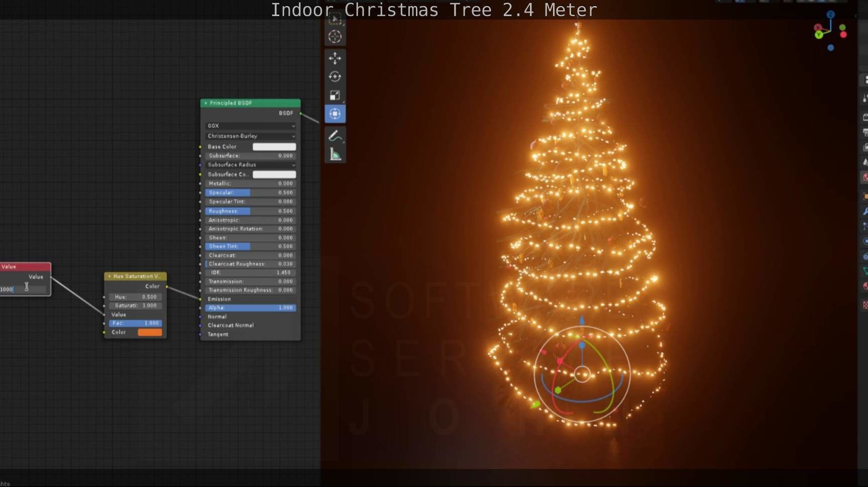The width and height of the screenshot is (868, 487).
Task: Click the Principled BSDF node header
Action: coord(251,103)
